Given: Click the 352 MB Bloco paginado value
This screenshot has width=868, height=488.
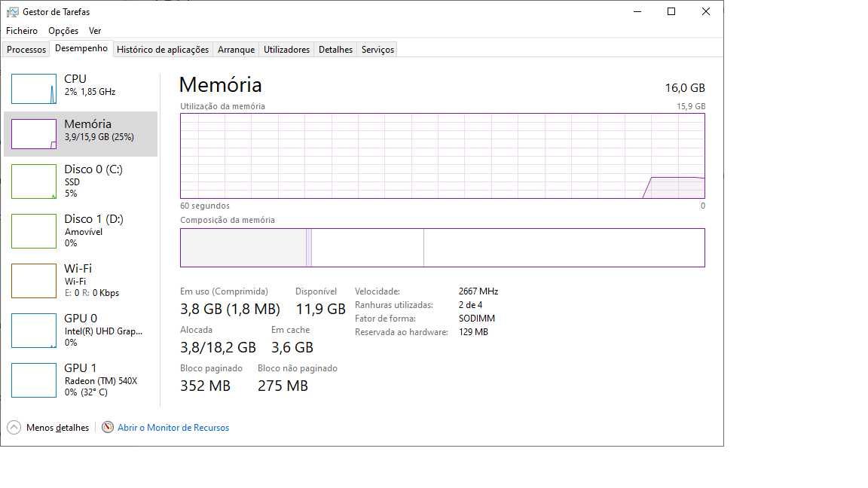Looking at the screenshot, I should 206,386.
